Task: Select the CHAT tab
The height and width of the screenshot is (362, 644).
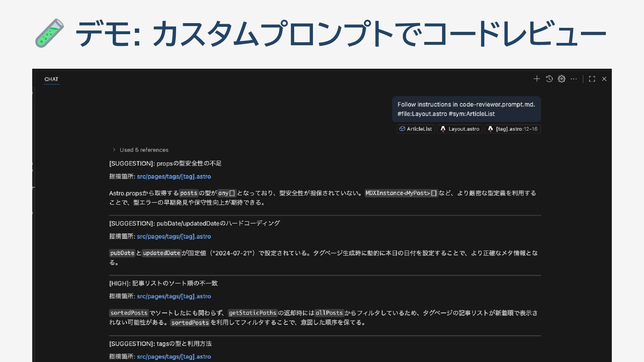Action: tap(51, 79)
